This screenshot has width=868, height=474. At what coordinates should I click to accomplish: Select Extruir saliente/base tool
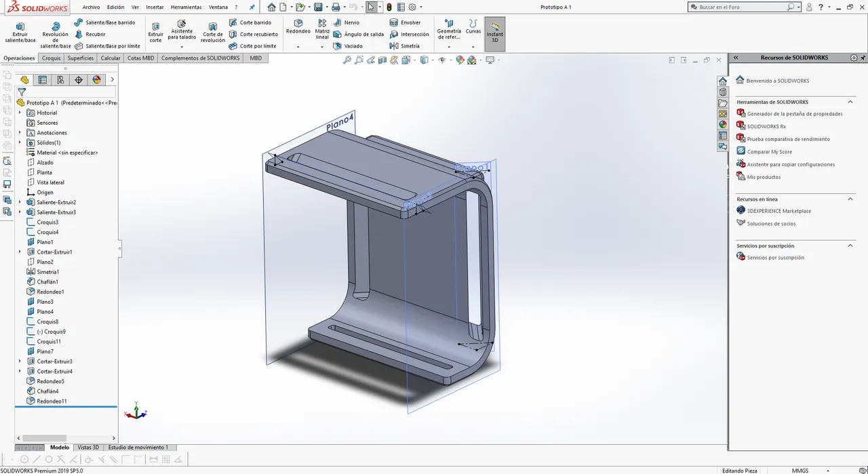[20, 32]
